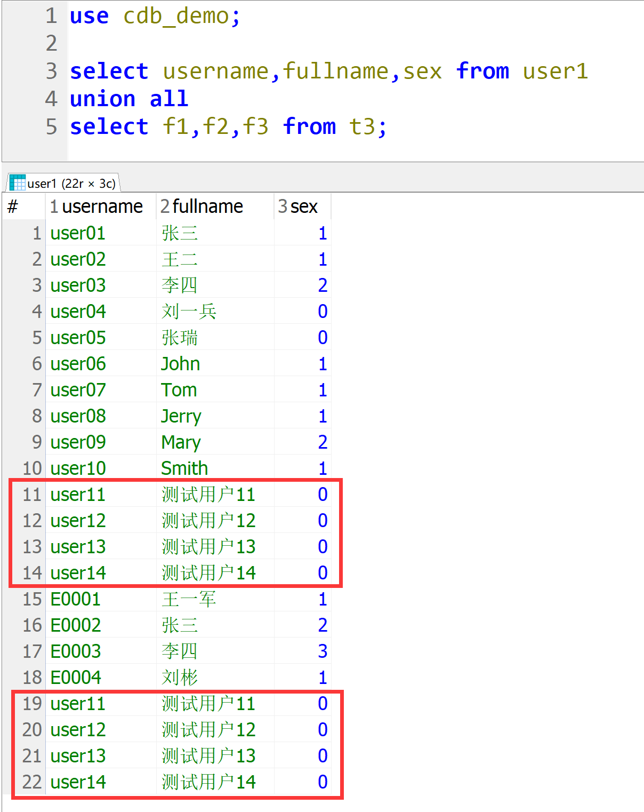Click the table grid icon on the result tab

pos(17,183)
